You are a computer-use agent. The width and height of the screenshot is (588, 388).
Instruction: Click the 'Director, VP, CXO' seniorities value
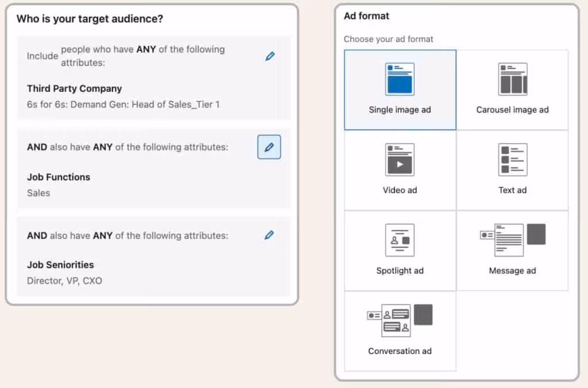coord(64,281)
